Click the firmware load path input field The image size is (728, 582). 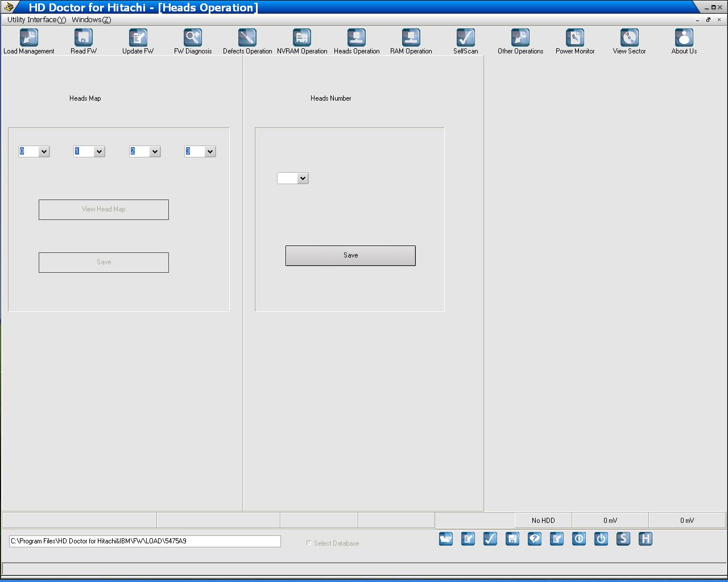tap(145, 541)
